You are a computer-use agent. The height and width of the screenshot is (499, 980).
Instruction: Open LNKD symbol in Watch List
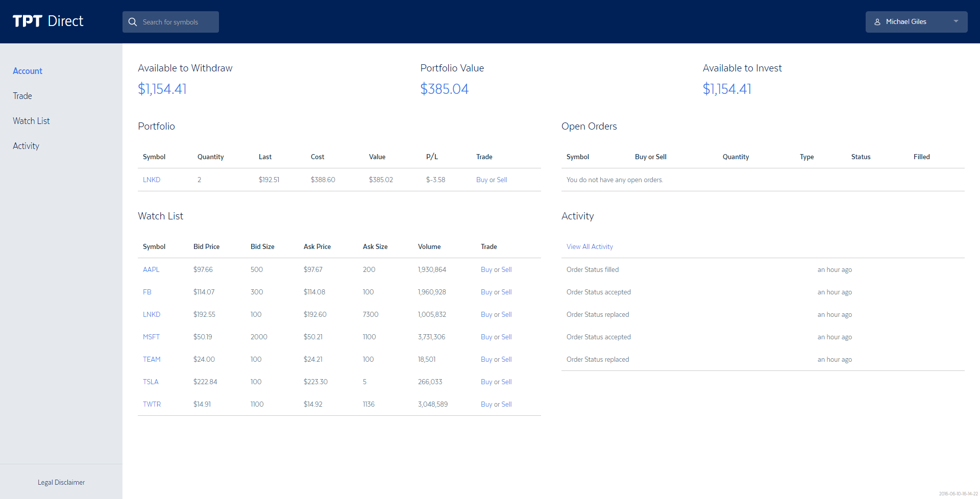[152, 314]
